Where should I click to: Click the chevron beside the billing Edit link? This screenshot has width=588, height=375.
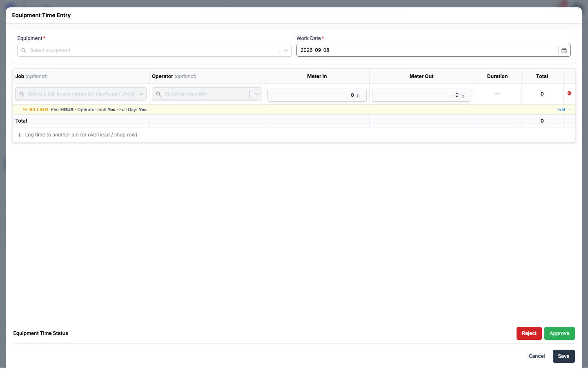(x=569, y=109)
